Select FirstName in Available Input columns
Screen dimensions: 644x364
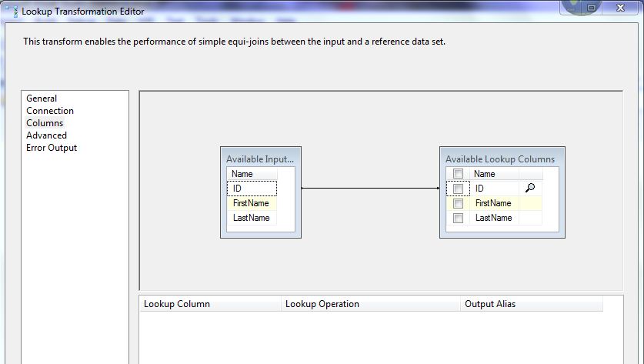coord(251,203)
